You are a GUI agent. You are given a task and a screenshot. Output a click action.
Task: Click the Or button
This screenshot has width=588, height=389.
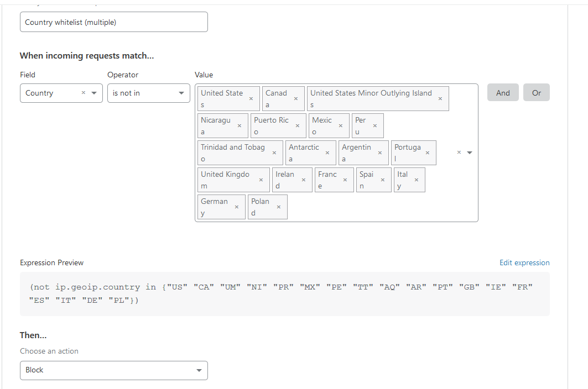(x=536, y=93)
